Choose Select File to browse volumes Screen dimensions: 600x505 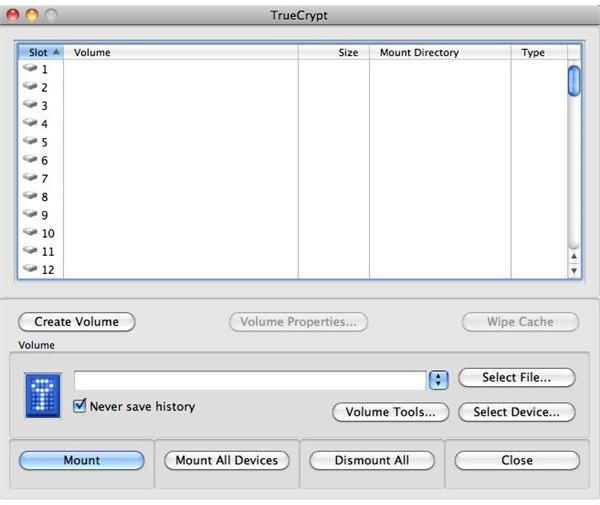click(x=517, y=378)
